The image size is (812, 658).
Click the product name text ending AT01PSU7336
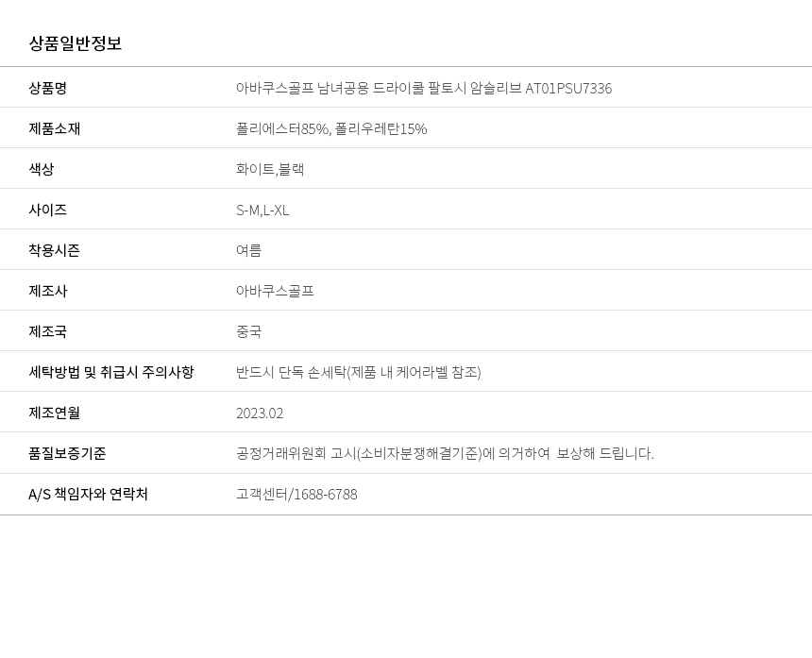click(424, 89)
